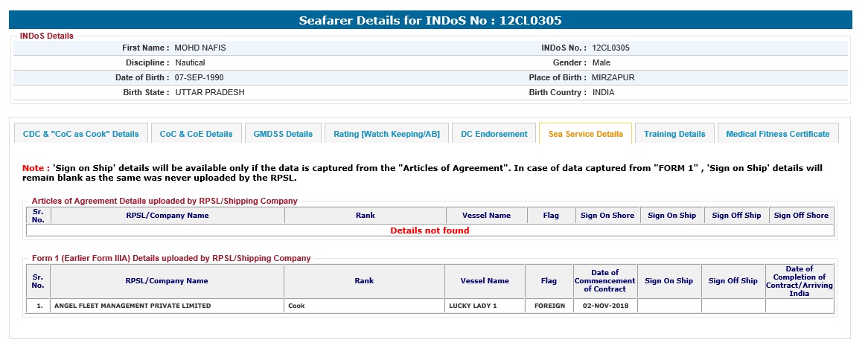Click the 02-NOV-2018 contract commencement date

pos(604,306)
